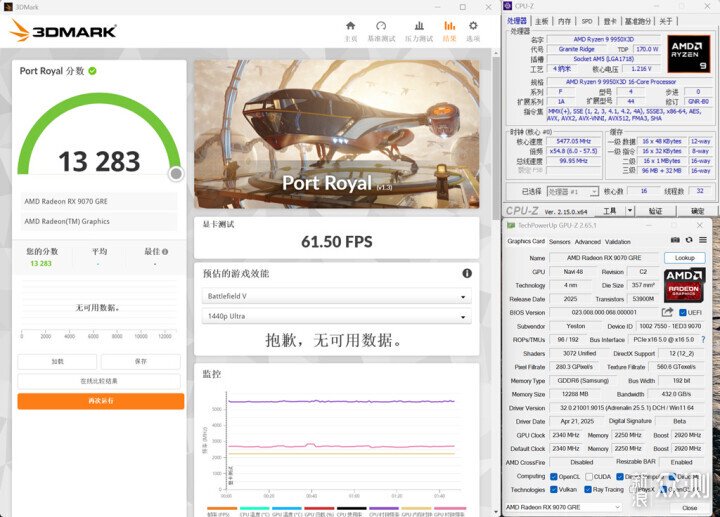
Task: Click the GPU-Z title bar app icon
Action: [x=511, y=225]
